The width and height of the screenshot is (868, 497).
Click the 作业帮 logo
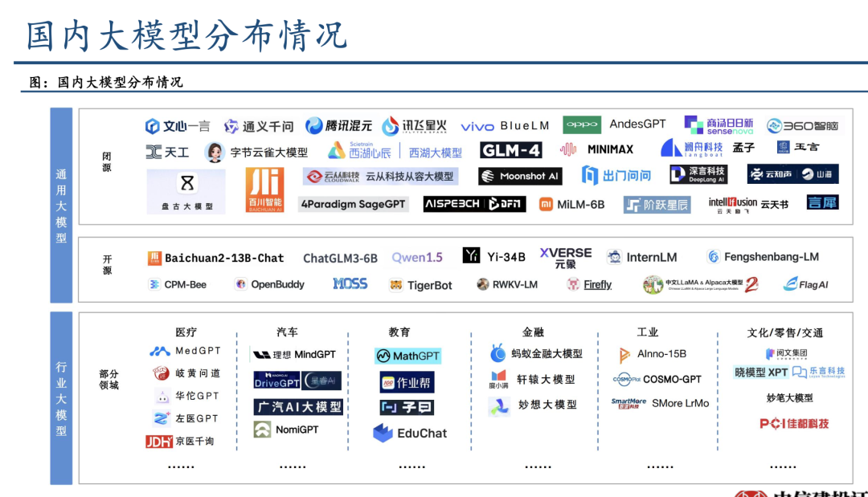[407, 382]
